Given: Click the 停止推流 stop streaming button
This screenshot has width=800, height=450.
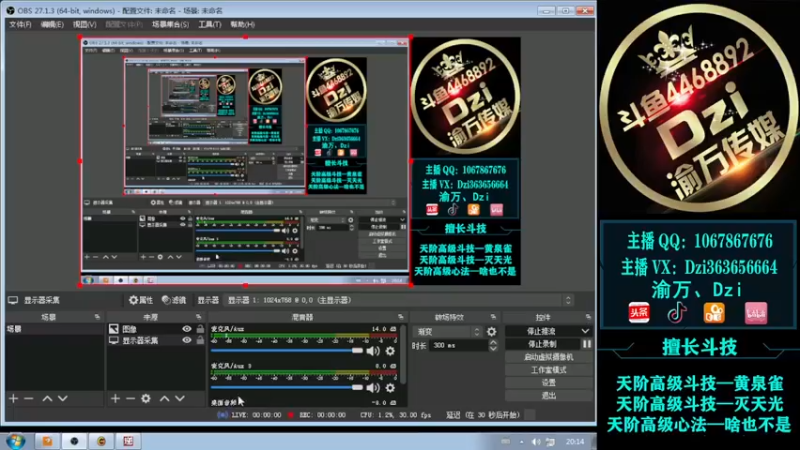Looking at the screenshot, I should coord(542,332).
